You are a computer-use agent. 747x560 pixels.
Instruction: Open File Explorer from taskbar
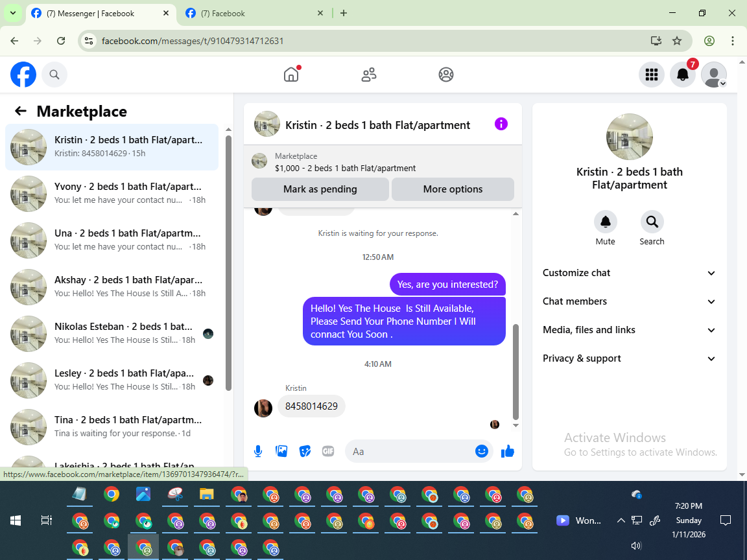pos(206,495)
